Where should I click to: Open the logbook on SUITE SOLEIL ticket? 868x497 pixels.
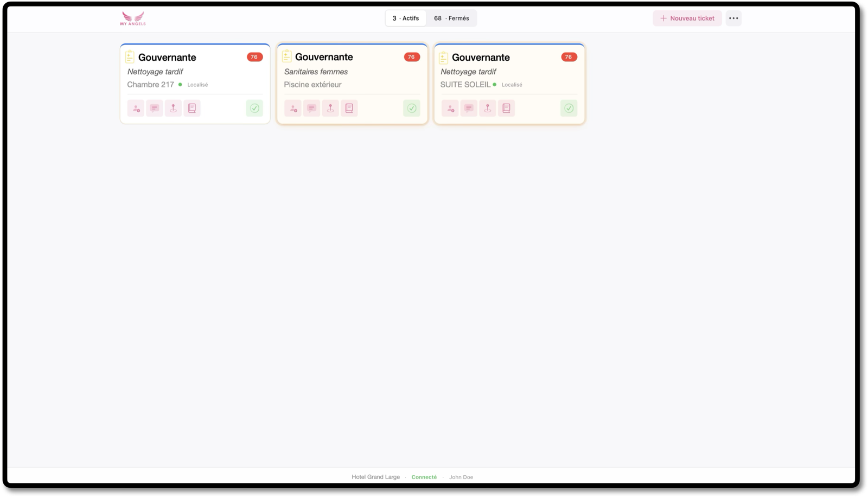pyautogui.click(x=506, y=108)
